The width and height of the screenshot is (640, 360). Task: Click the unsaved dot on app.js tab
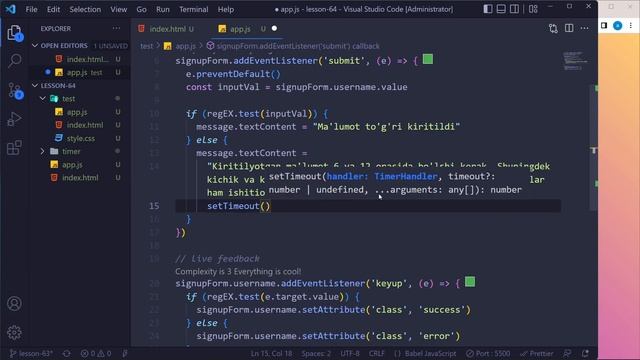tap(274, 28)
